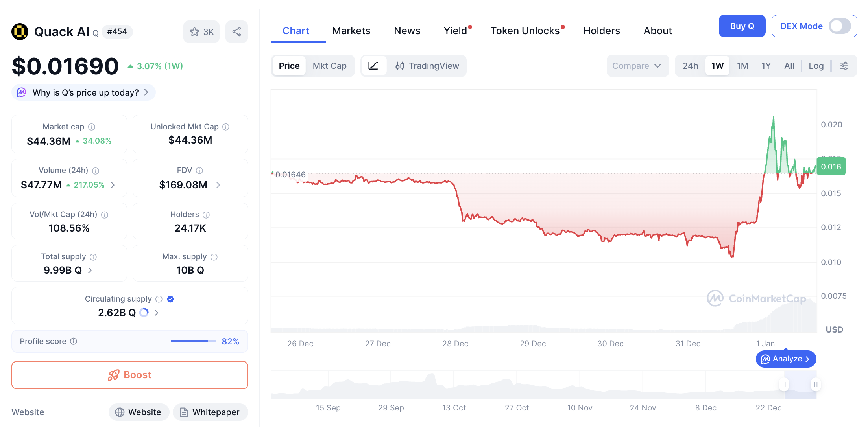The width and height of the screenshot is (868, 427).
Task: Open the Compare dropdown
Action: click(637, 66)
